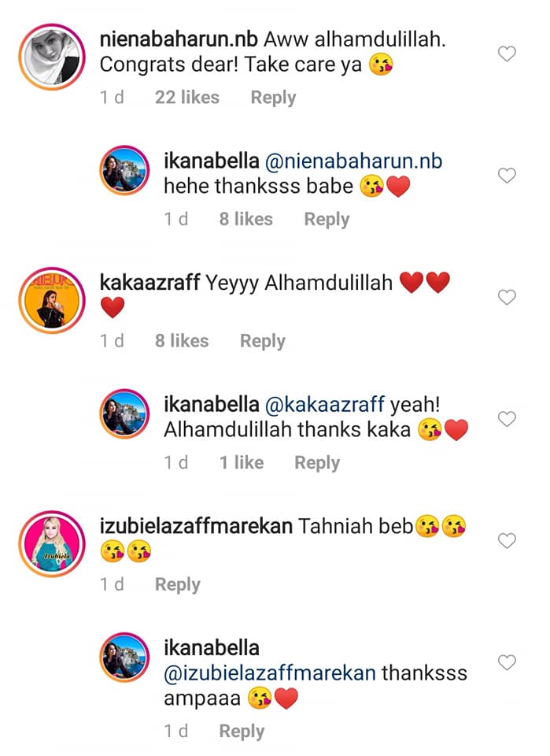Open izubielazaffmarekan's pink profile avatar
550x756 pixels.
[x=52, y=543]
